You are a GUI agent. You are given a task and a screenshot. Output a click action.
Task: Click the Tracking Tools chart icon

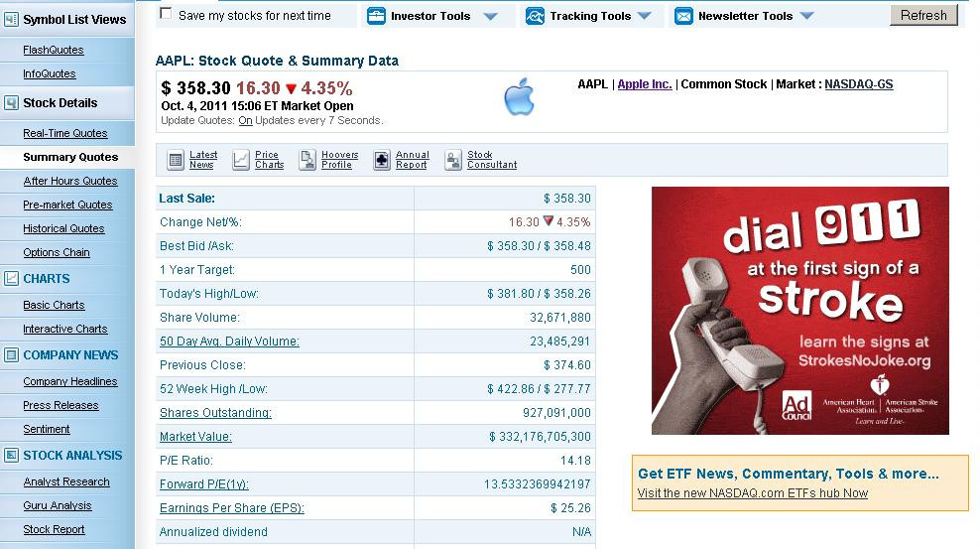pyautogui.click(x=535, y=16)
